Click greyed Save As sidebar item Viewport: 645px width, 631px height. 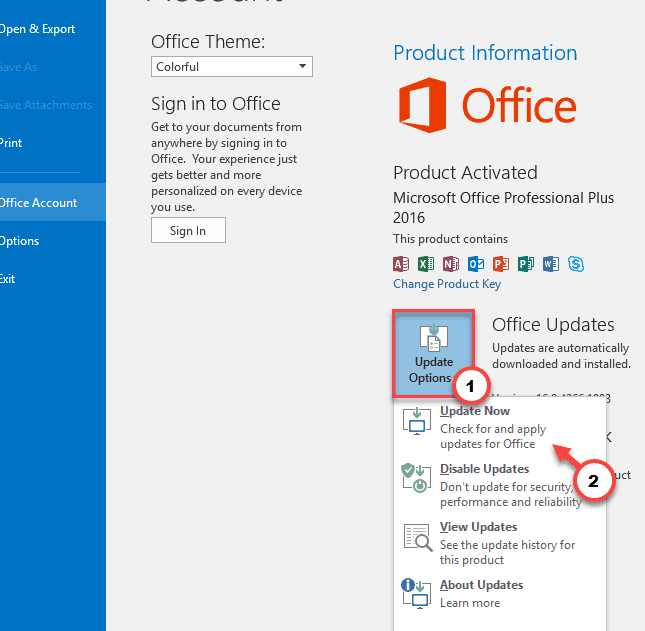[53, 67]
